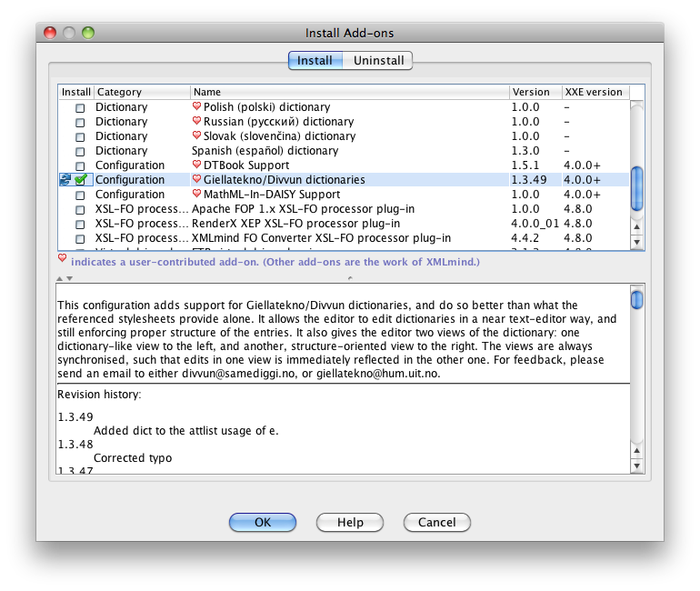700x591 pixels.
Task: Click the green zoom window button
Action: 88,33
